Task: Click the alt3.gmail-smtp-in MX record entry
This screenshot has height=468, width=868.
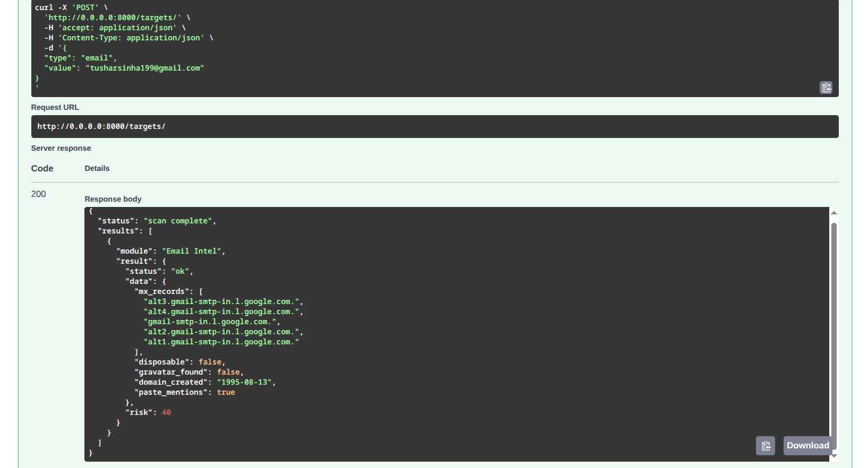Action: pos(221,301)
